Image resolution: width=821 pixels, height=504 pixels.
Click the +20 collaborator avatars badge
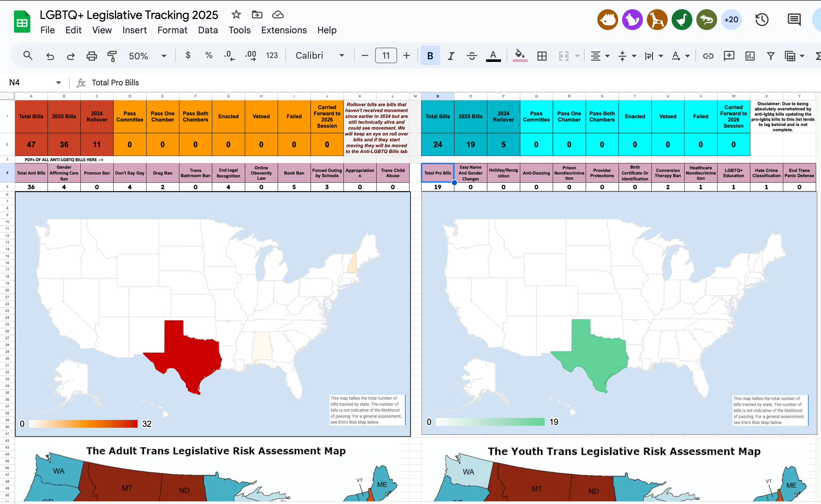[731, 19]
